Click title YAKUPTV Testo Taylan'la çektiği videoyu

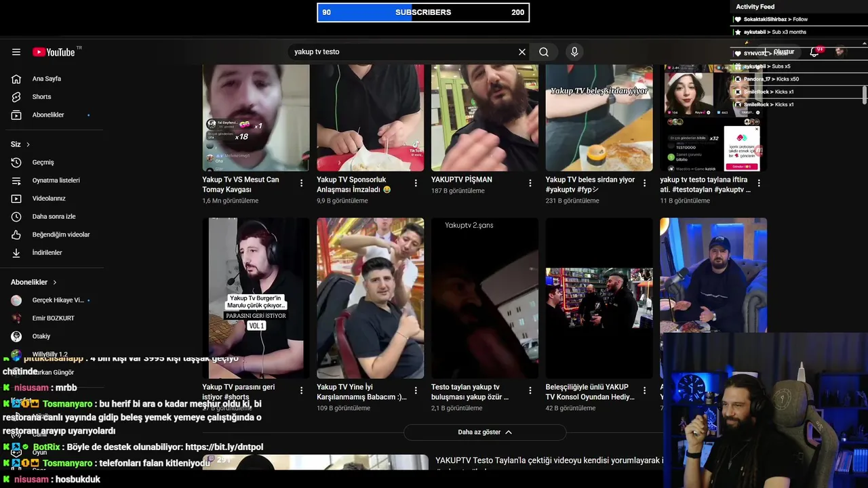pos(549,460)
